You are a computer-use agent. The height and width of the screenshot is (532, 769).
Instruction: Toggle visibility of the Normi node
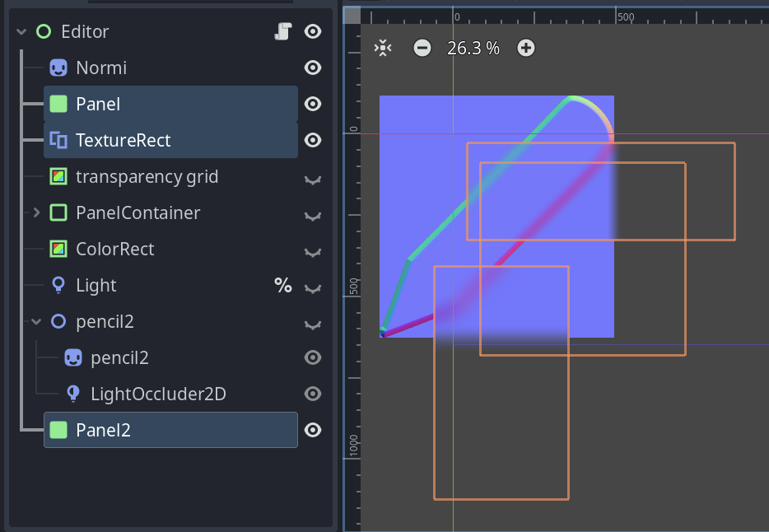pyautogui.click(x=312, y=68)
